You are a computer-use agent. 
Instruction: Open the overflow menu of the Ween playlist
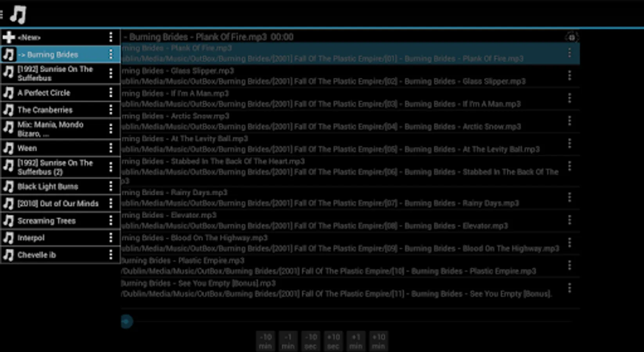111,148
